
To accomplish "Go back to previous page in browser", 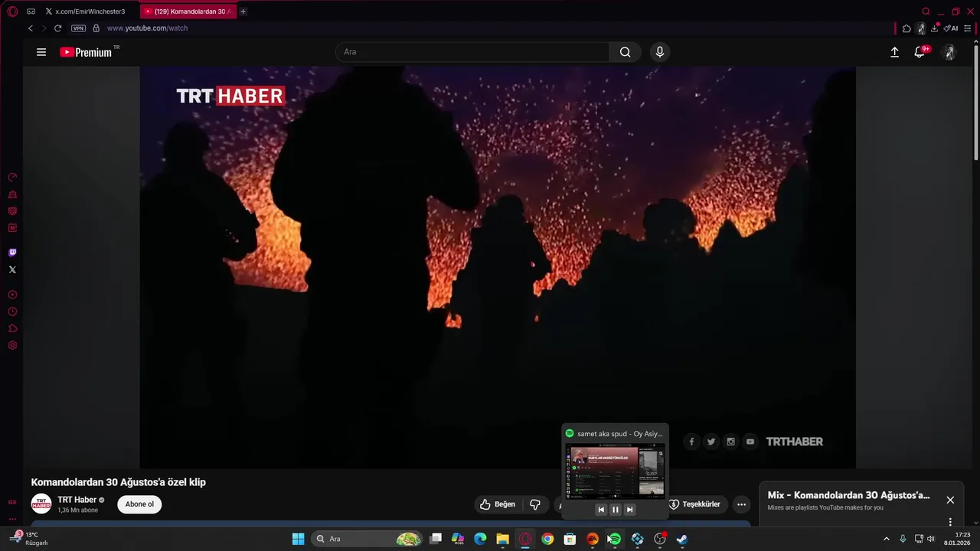I will coord(31,28).
